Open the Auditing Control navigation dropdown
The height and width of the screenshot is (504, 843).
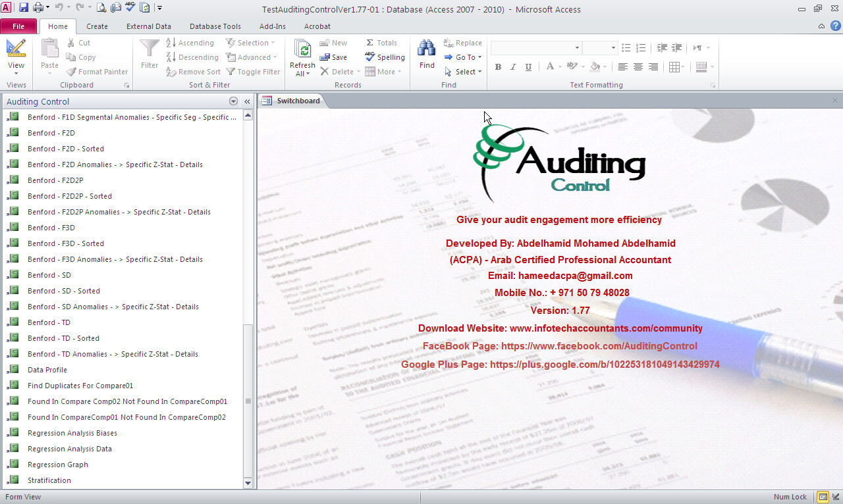[233, 101]
